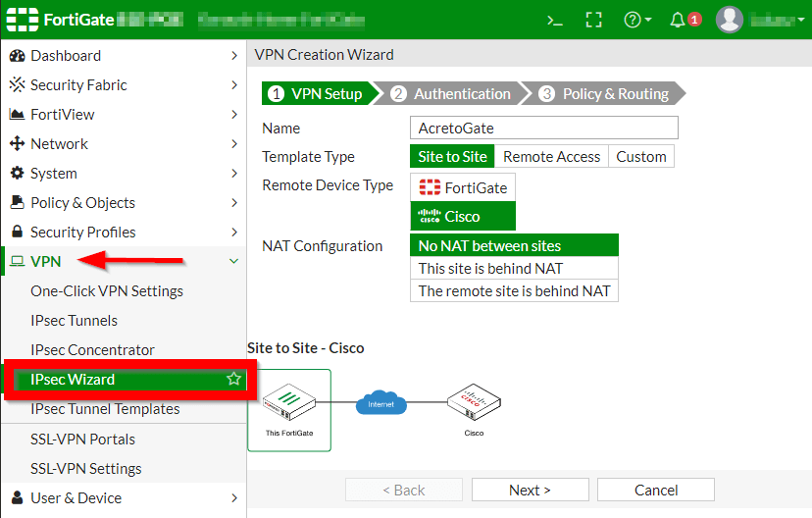Expand the Network chevron

(234, 143)
